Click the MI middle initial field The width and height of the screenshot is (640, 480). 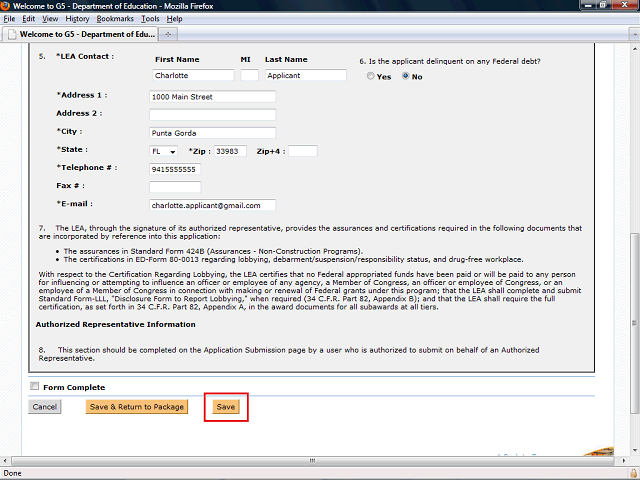pyautogui.click(x=249, y=76)
